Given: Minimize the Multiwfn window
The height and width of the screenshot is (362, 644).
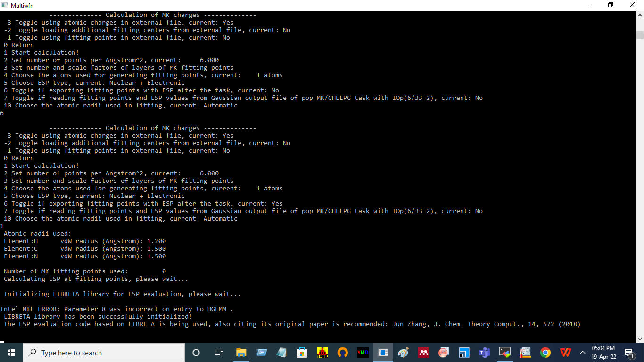Looking at the screenshot, I should 589,5.
